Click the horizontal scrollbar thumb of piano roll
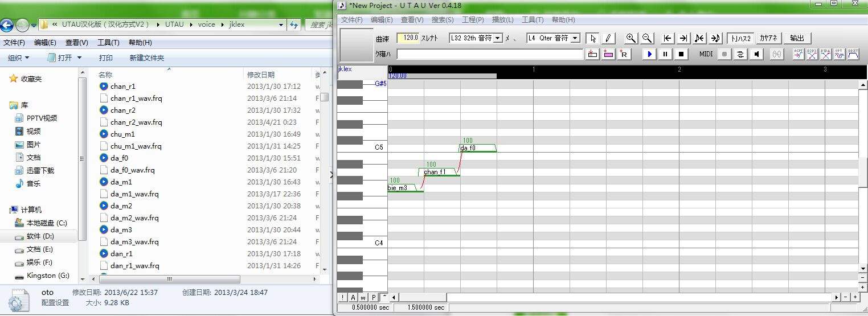This screenshot has height=316, width=868. [423, 297]
